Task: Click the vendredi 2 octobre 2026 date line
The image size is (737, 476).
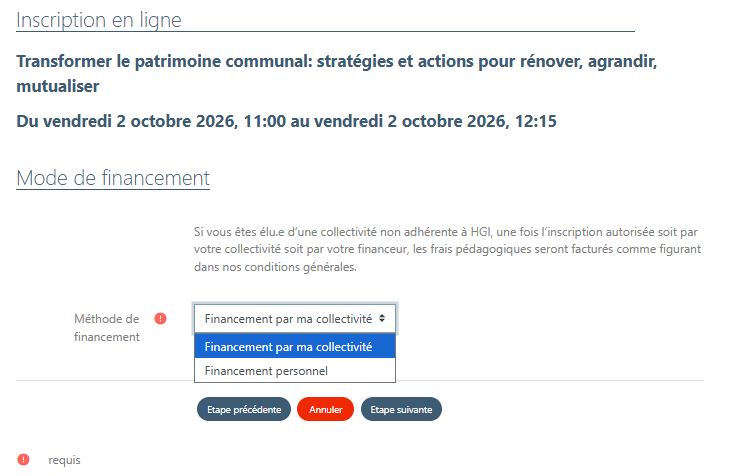Action: click(286, 121)
